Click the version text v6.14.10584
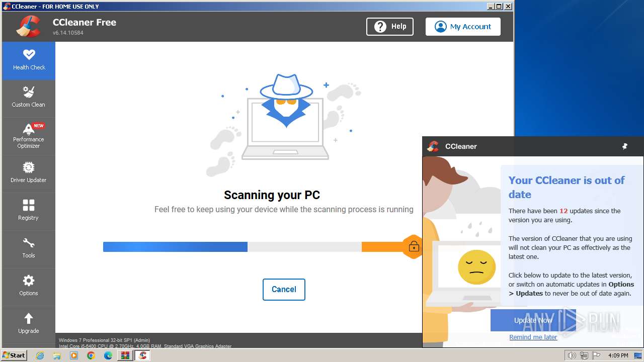 (x=68, y=33)
